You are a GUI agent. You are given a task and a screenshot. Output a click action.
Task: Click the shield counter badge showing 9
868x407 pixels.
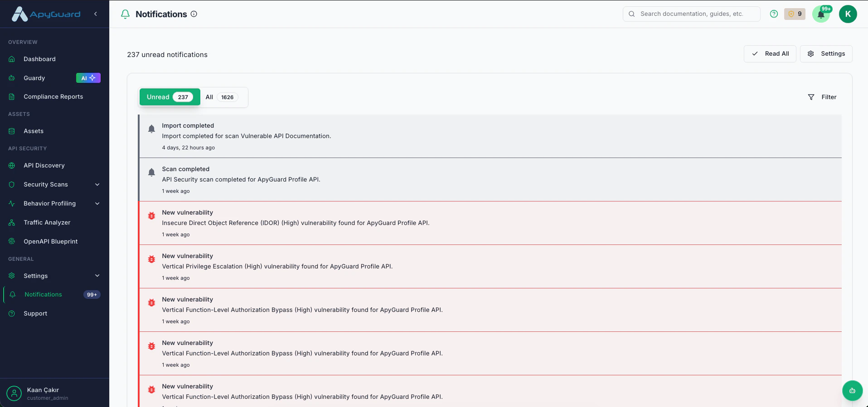click(x=795, y=14)
